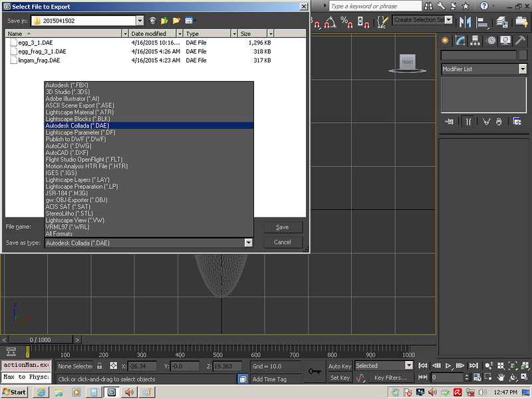Open the Save in folder dropdown

tap(139, 21)
